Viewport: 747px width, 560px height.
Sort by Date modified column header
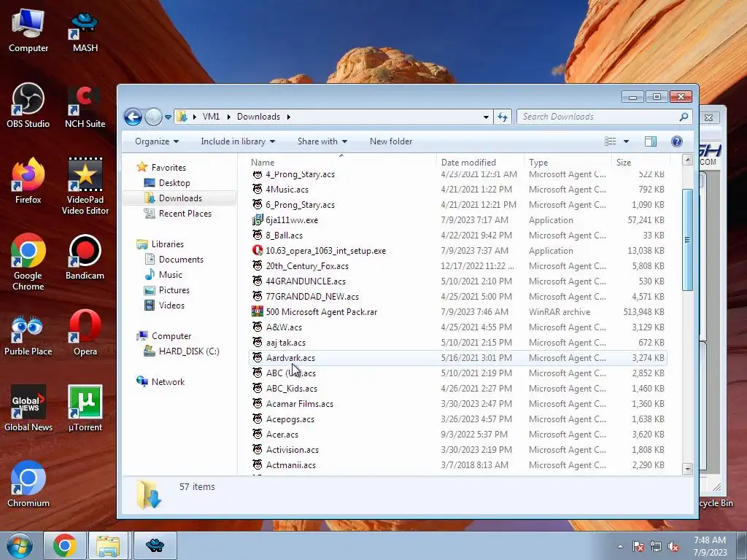click(x=480, y=163)
